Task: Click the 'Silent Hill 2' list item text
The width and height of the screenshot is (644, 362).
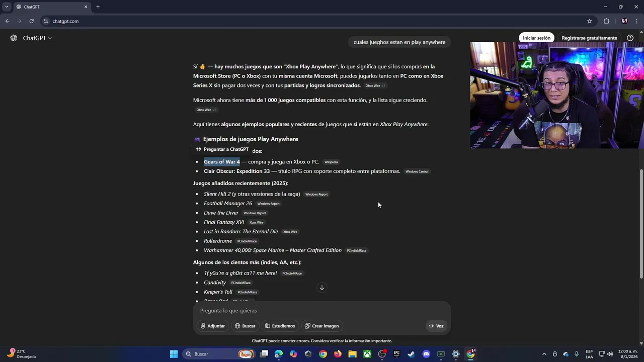Action: coord(217,194)
